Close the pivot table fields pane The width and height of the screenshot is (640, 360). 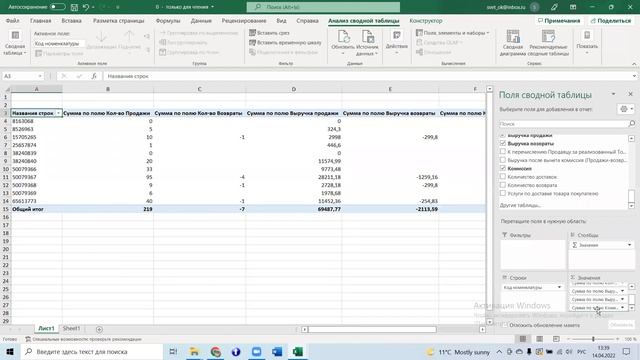pos(630,94)
